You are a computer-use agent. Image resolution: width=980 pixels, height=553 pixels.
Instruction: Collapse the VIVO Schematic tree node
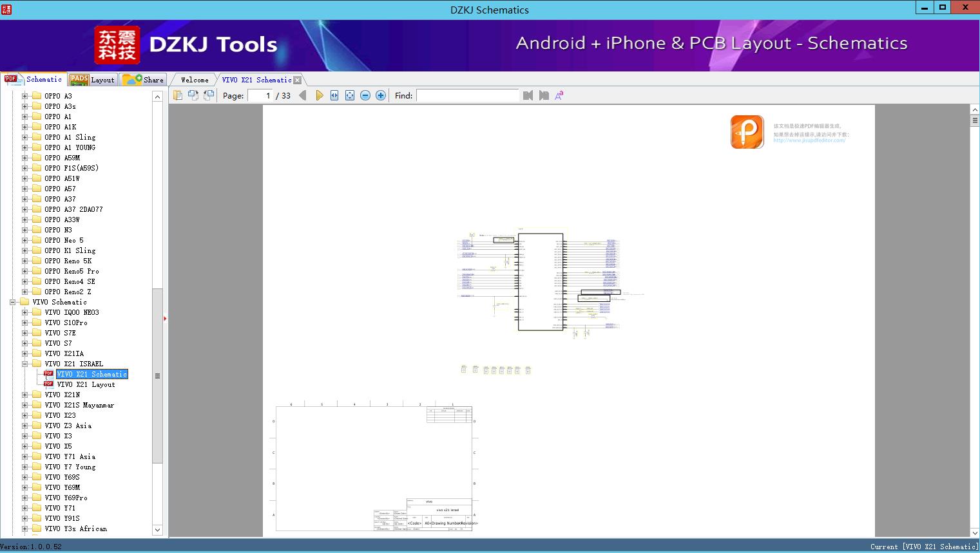pyautogui.click(x=13, y=302)
